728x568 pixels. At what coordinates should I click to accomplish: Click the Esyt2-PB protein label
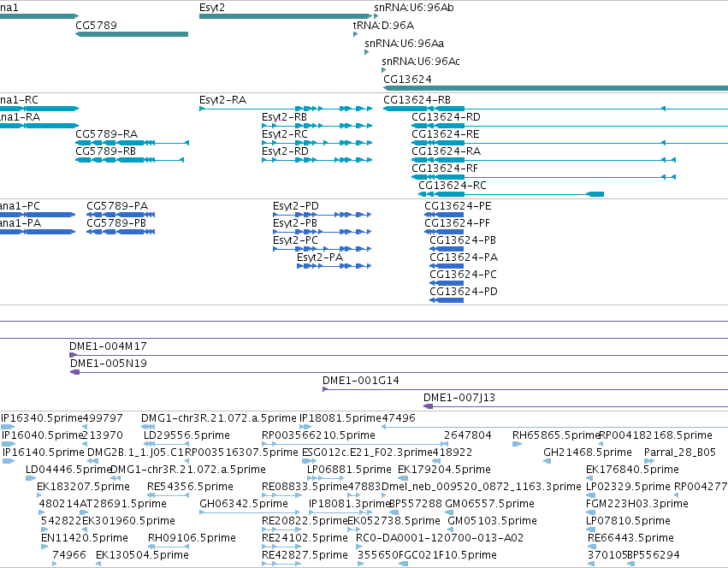(x=295, y=223)
